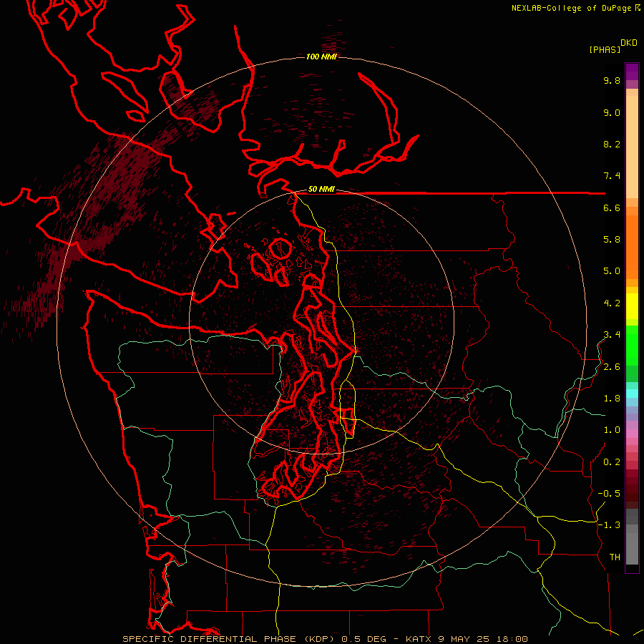Click the 3.4 value on the scale
This screenshot has height=644, width=644.
click(x=612, y=335)
